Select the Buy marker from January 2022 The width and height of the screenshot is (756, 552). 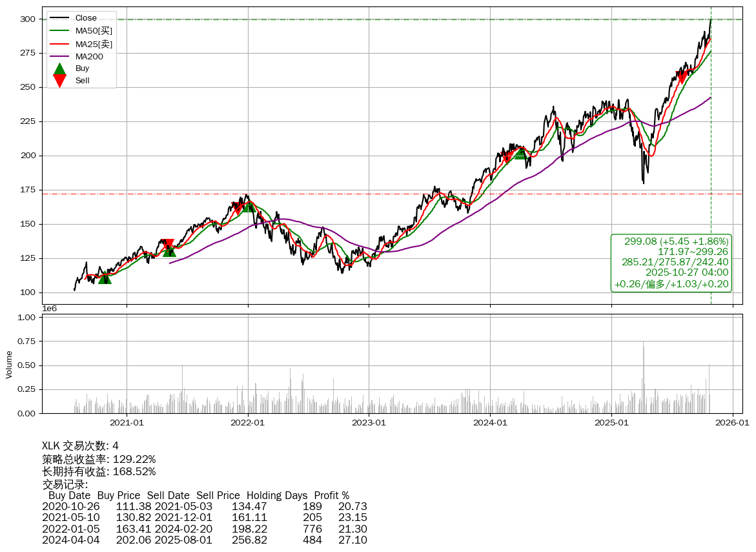(x=249, y=205)
